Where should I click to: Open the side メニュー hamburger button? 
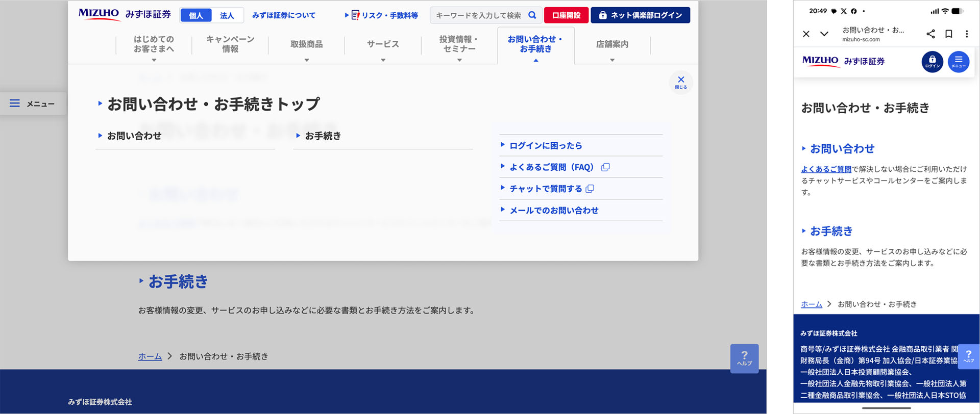pyautogui.click(x=33, y=103)
